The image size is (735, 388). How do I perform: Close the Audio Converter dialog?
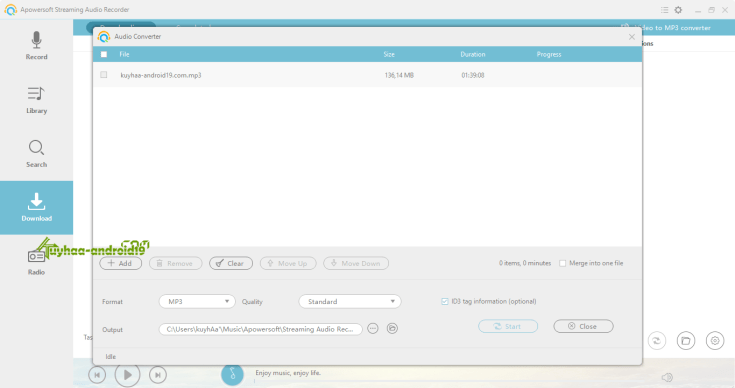pos(632,37)
